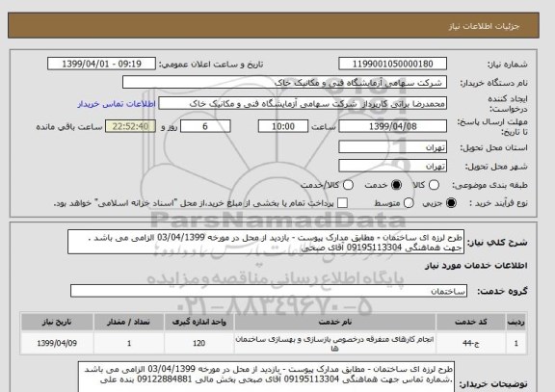Click the گروه خدمت field ساختمان
The width and height of the screenshot is (555, 392).
269,291
